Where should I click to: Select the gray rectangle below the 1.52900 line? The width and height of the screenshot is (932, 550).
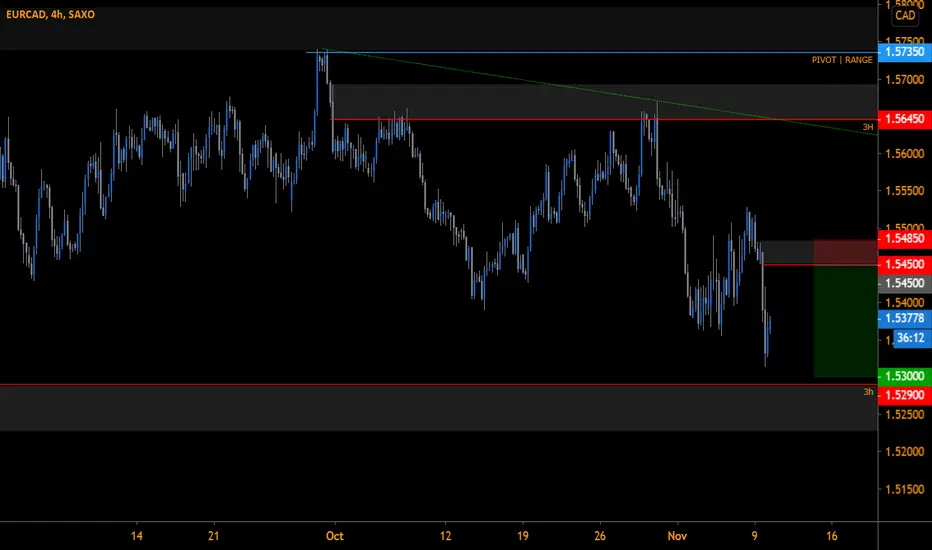pos(439,408)
